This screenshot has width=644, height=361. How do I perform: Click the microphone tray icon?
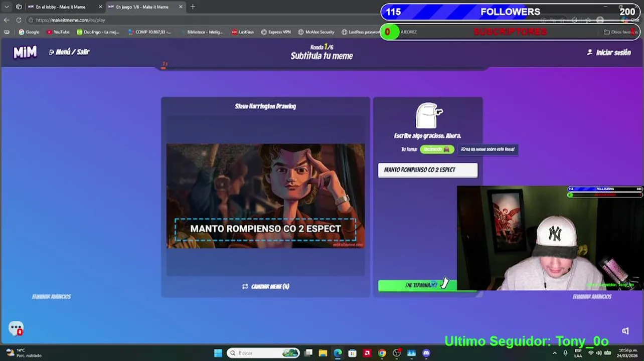tap(565, 353)
